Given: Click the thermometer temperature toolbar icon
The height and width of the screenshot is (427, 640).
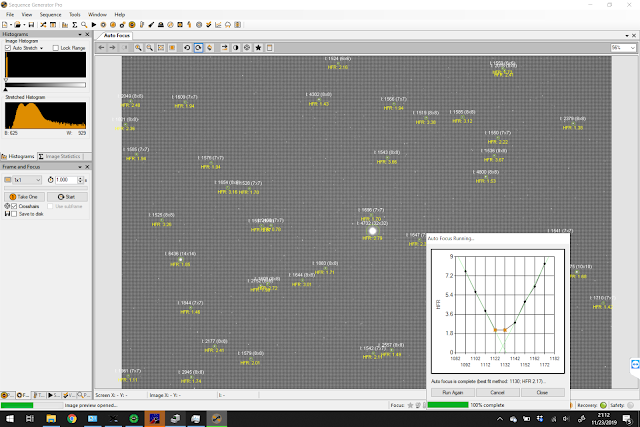Looking at the screenshot, I should [x=142, y=25].
